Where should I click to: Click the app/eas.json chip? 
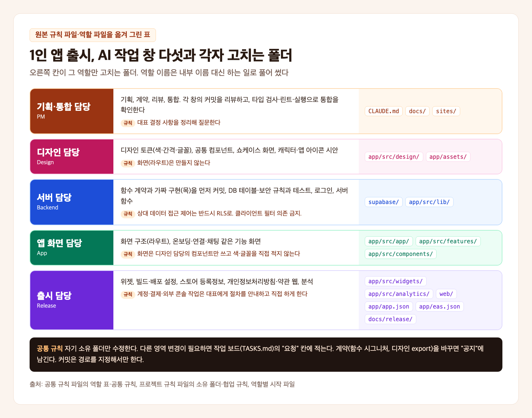[x=440, y=307]
